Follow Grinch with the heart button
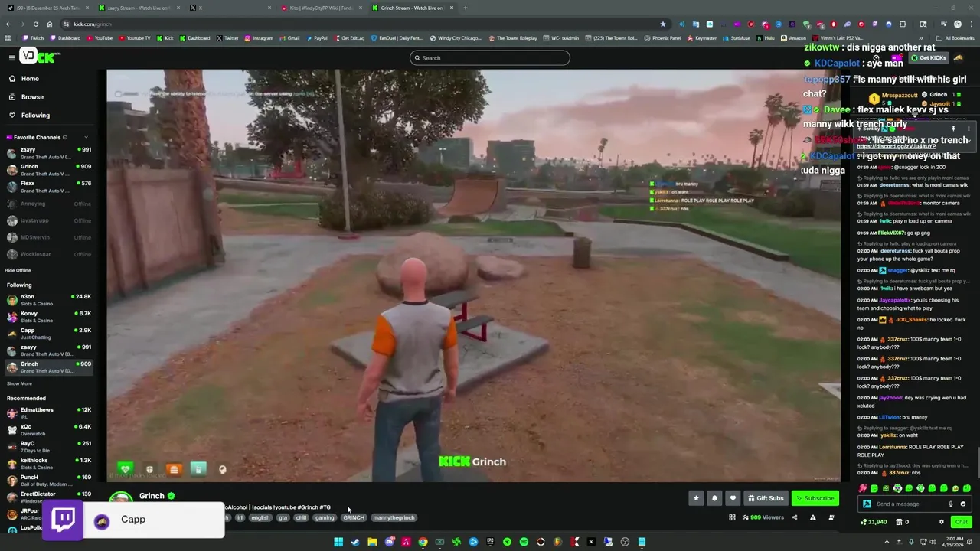Screen dimensions: 980x551 point(733,498)
